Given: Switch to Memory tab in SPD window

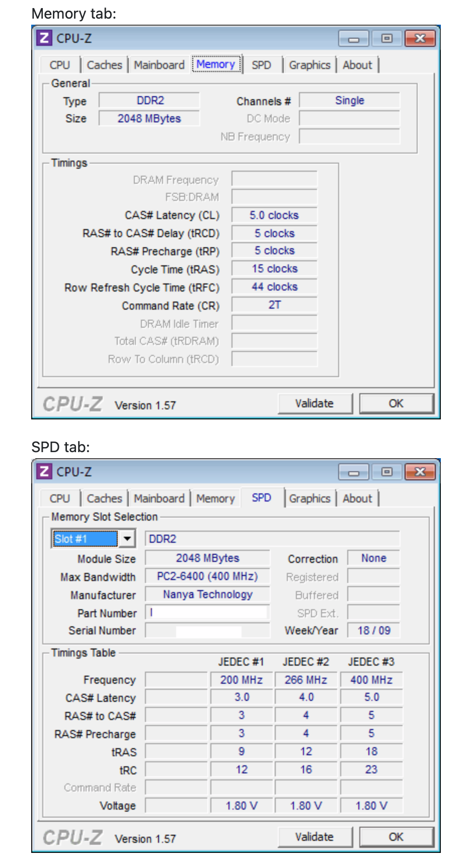Looking at the screenshot, I should [x=215, y=498].
